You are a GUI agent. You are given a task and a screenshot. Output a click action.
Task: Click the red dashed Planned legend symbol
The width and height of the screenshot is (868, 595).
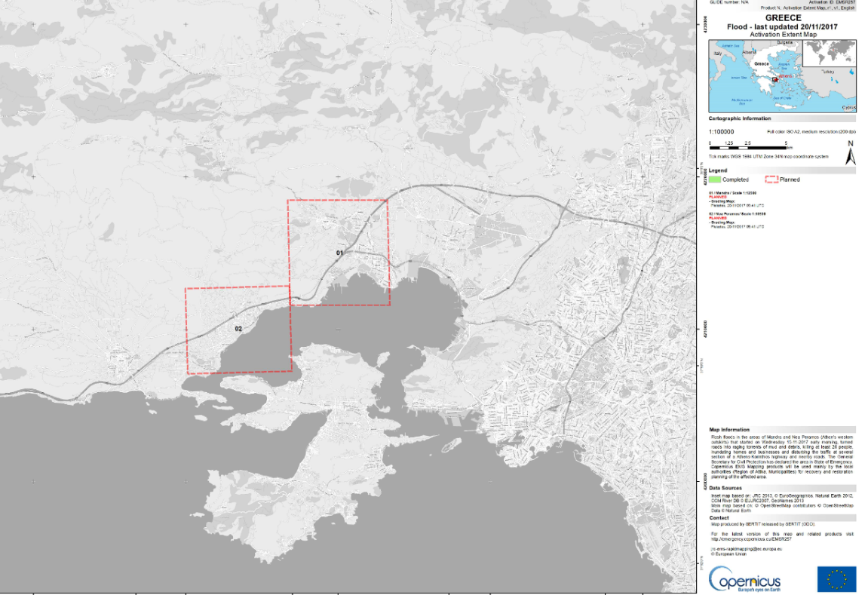click(x=771, y=179)
